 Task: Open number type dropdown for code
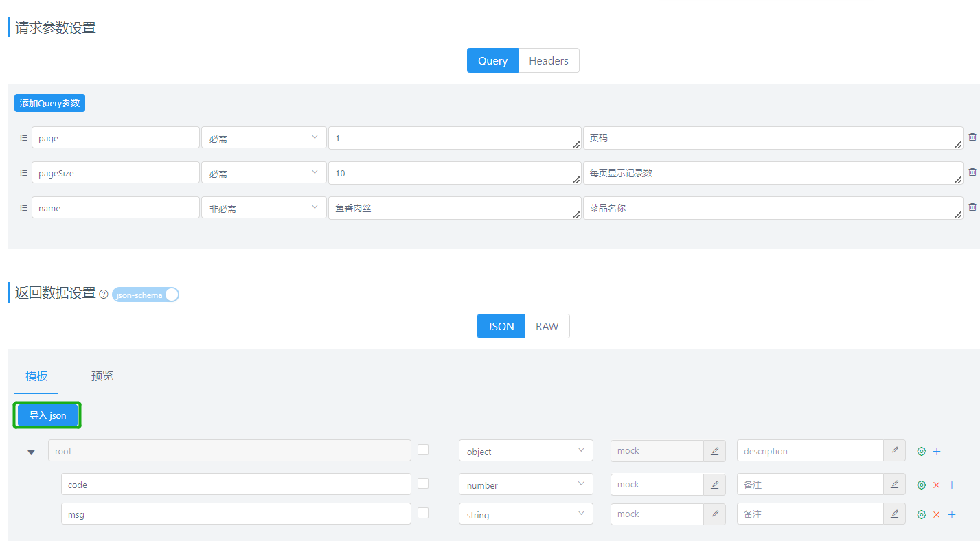point(526,485)
